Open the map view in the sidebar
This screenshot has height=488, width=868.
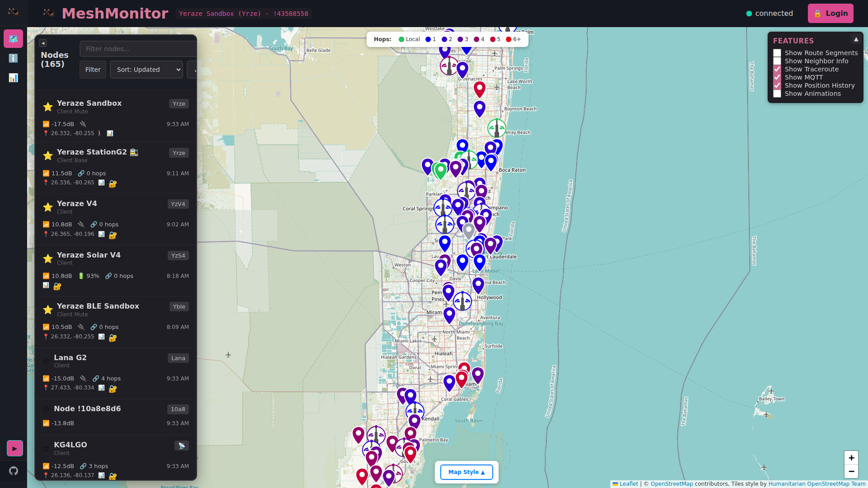(x=13, y=39)
